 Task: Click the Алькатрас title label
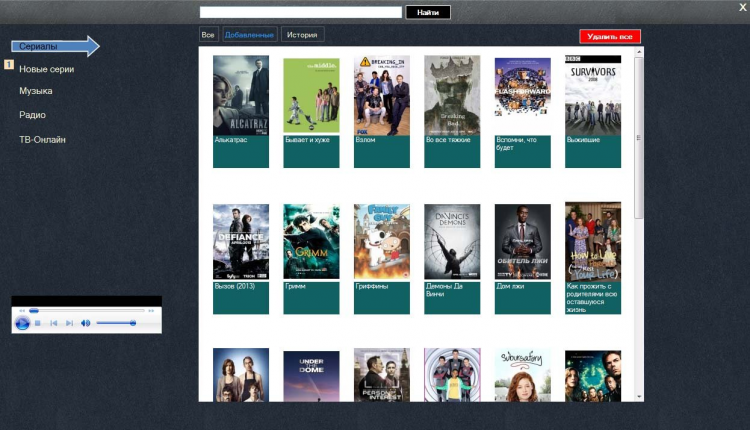tap(231, 140)
